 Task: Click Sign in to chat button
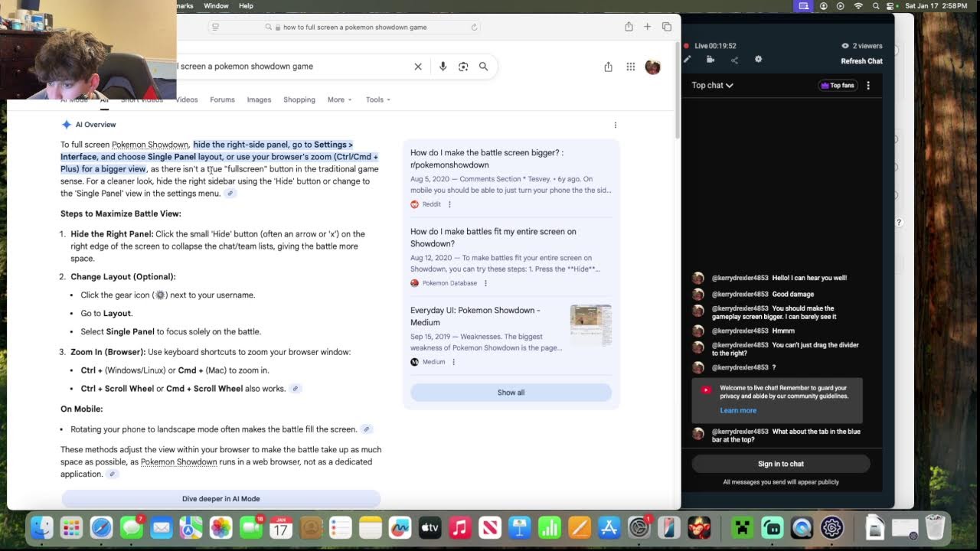(x=781, y=464)
